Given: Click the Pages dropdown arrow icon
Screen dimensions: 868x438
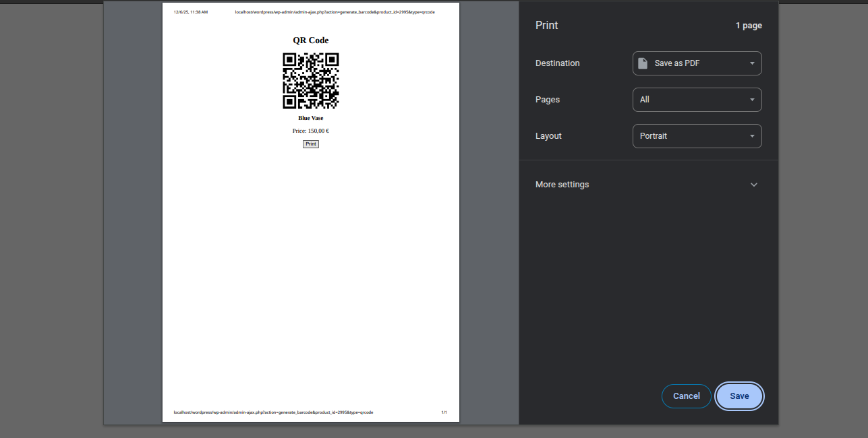Looking at the screenshot, I should [751, 99].
